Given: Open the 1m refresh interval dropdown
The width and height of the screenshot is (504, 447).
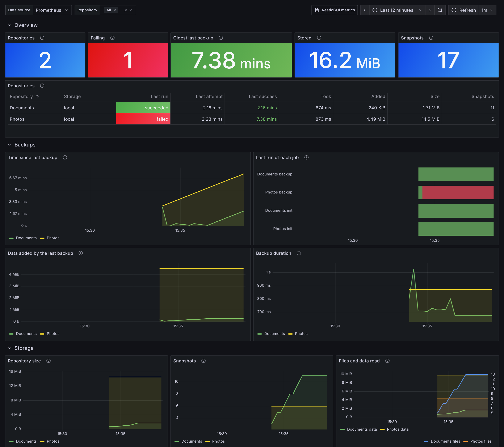Looking at the screenshot, I should (487, 10).
